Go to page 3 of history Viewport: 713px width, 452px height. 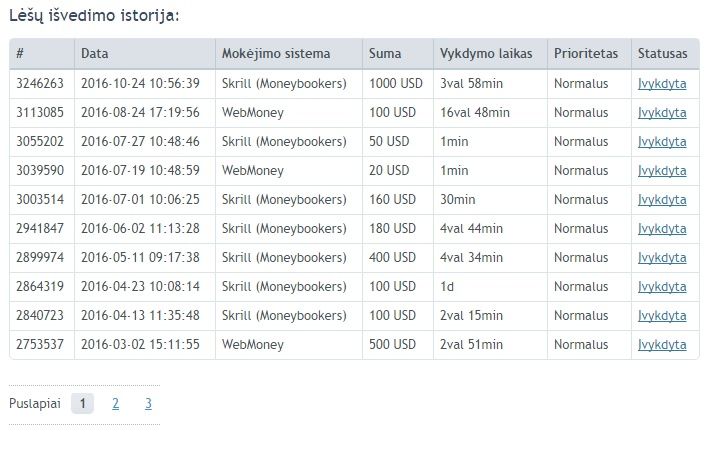tap(148, 403)
